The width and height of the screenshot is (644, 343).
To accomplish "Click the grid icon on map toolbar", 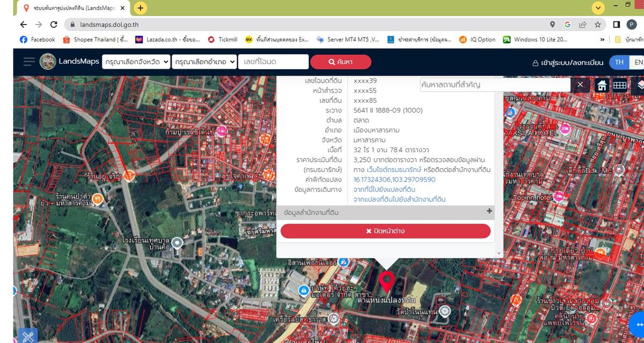I will coord(620,85).
